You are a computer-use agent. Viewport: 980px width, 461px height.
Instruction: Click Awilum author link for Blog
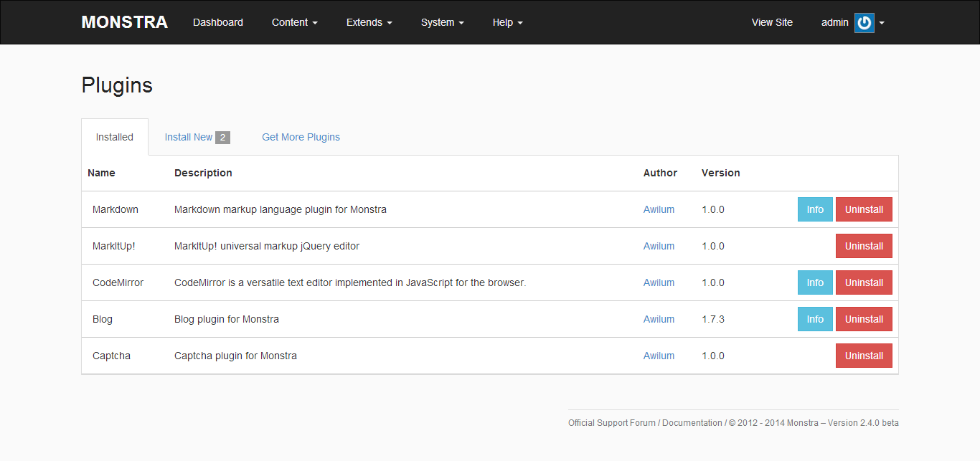pyautogui.click(x=659, y=319)
